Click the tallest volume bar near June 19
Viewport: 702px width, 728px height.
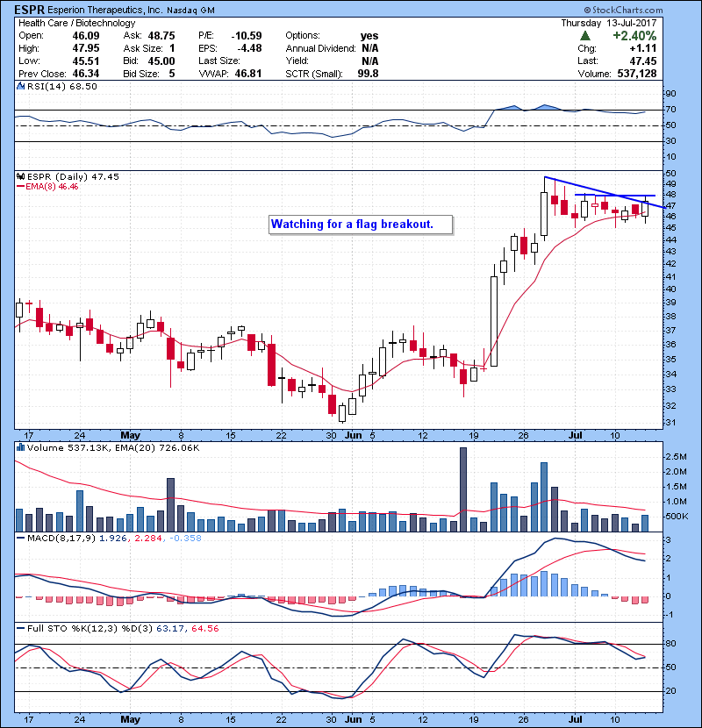[x=463, y=489]
